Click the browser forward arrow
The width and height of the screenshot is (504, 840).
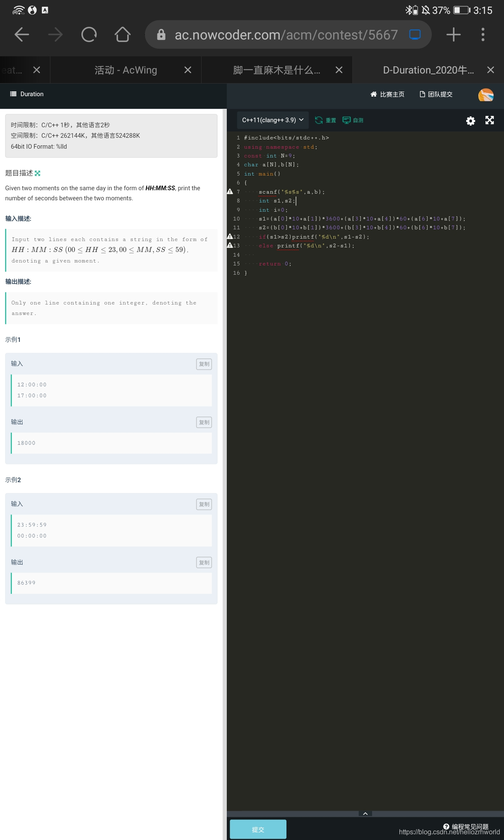pyautogui.click(x=55, y=34)
